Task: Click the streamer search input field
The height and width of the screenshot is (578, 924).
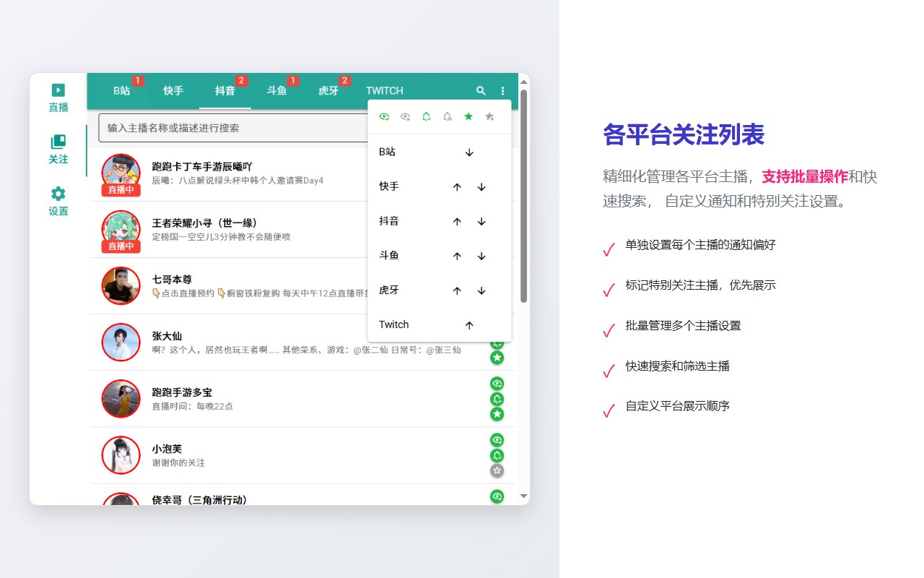Action: tap(232, 128)
